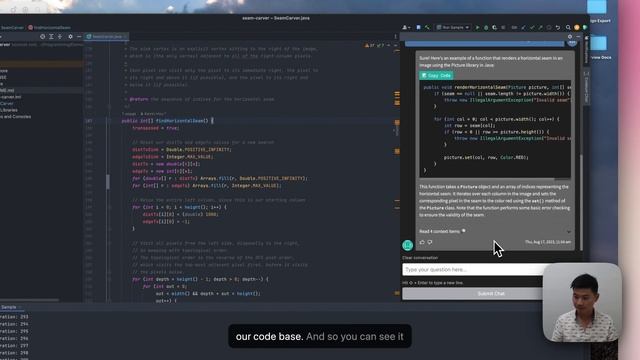Click the build hammer icon
The width and height of the screenshot is (640, 360).
[x=427, y=27]
